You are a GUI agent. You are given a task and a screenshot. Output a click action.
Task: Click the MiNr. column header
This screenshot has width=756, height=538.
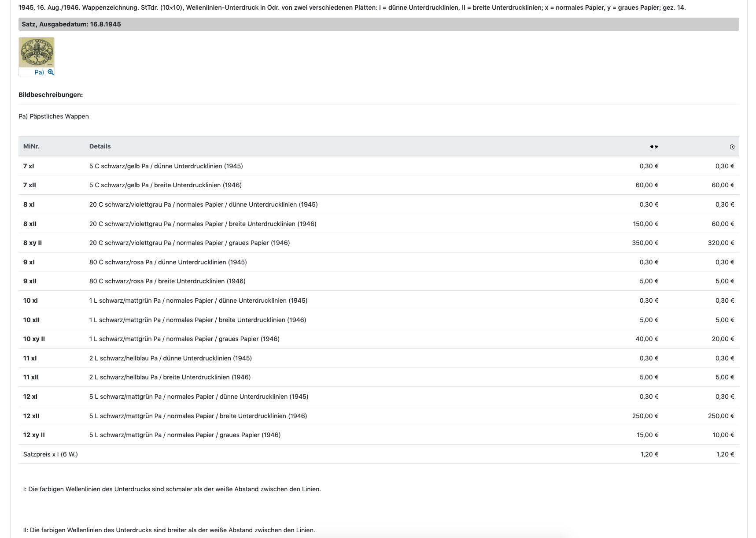point(31,146)
